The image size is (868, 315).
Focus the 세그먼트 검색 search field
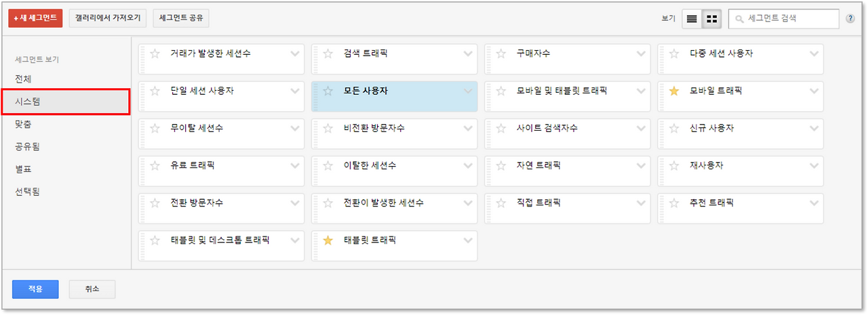[x=783, y=19]
